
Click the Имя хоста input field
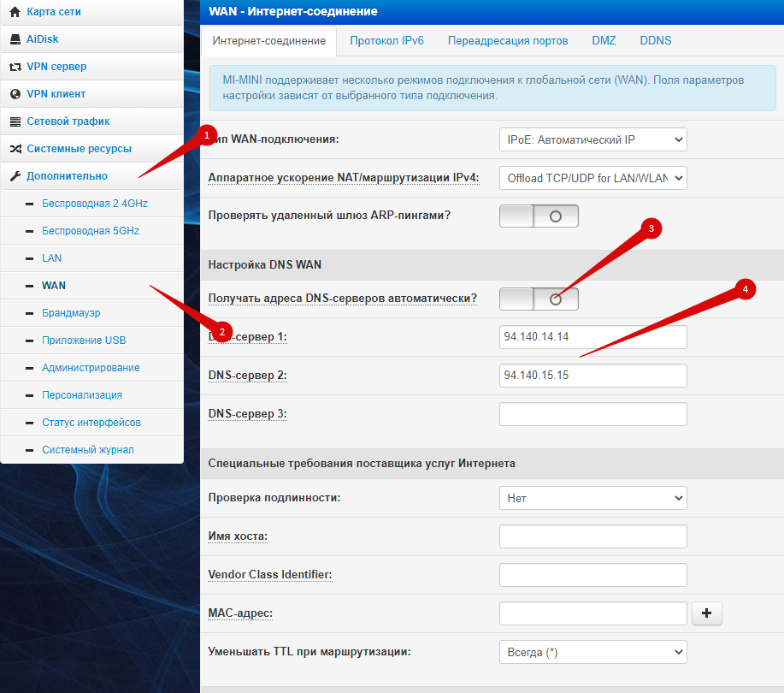pyautogui.click(x=593, y=536)
